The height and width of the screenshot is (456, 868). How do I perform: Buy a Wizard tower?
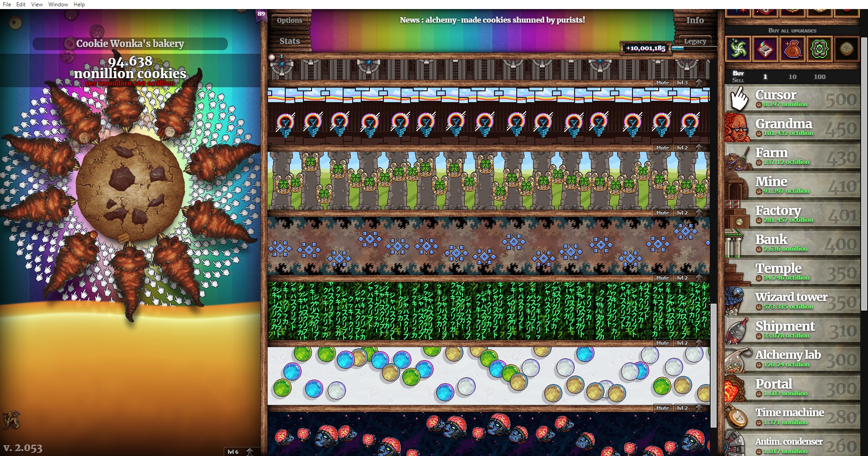[x=793, y=301]
